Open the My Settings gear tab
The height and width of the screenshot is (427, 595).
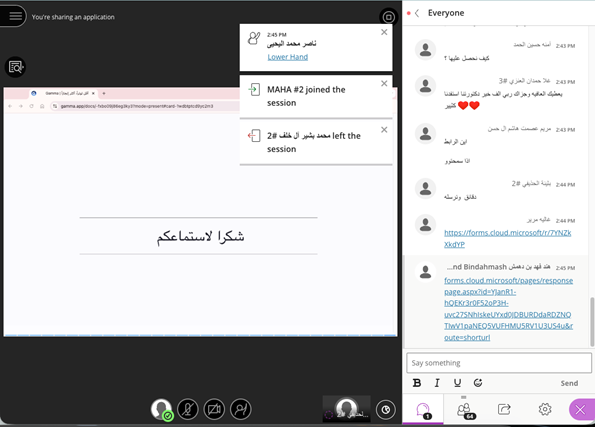click(x=545, y=409)
